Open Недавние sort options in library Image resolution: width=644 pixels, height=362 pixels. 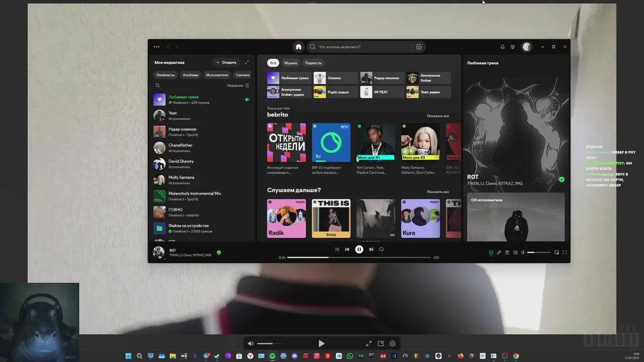point(238,85)
